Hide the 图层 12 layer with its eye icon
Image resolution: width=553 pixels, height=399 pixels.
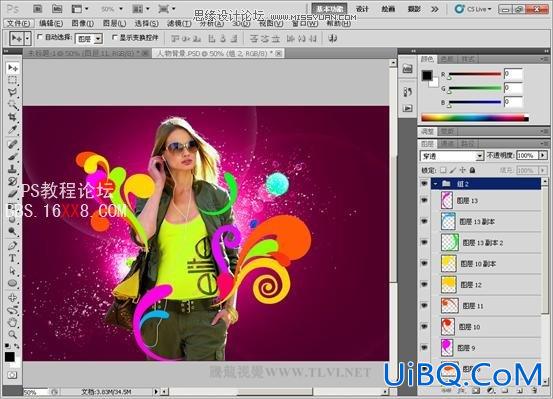(x=424, y=284)
